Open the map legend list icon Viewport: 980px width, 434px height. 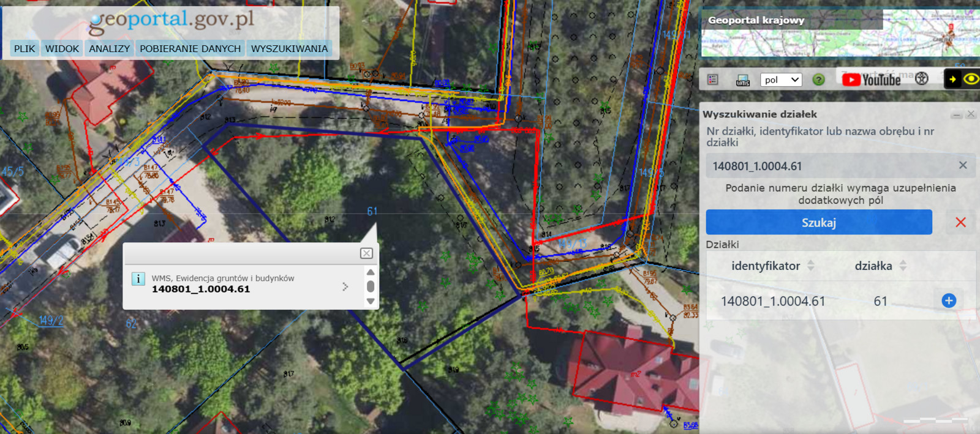pos(712,80)
